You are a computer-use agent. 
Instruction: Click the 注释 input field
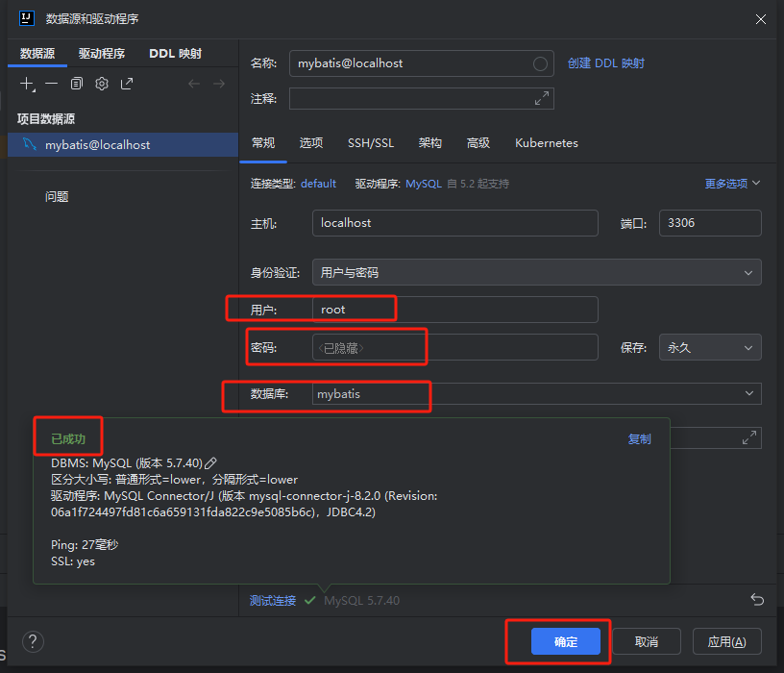coord(421,98)
